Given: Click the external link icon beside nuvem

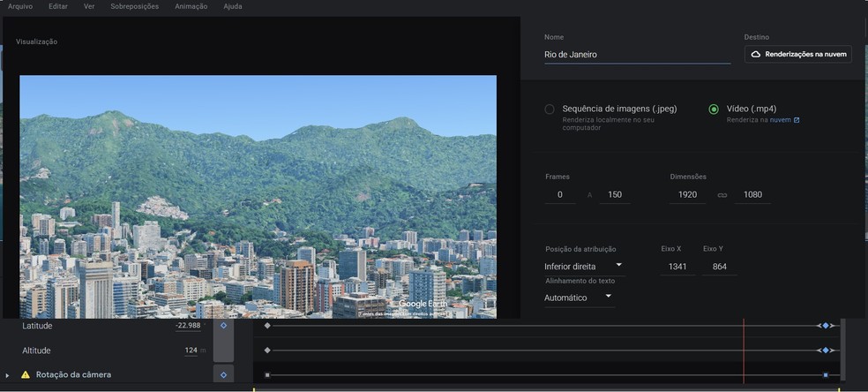Looking at the screenshot, I should (797, 119).
